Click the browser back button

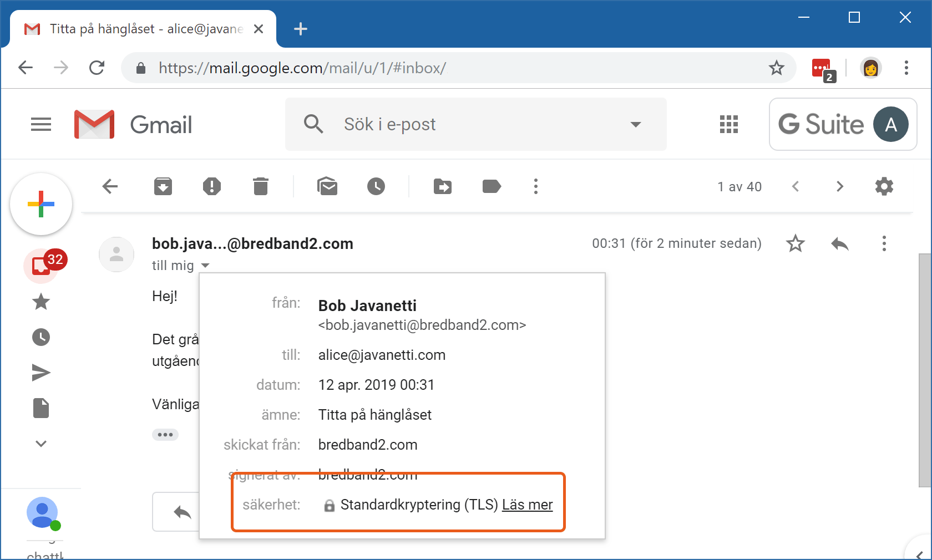[x=26, y=68]
